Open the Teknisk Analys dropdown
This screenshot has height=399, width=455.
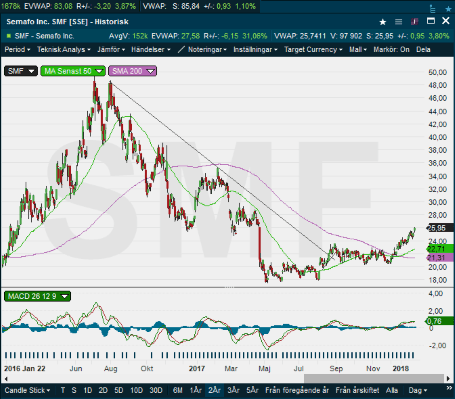(x=64, y=50)
